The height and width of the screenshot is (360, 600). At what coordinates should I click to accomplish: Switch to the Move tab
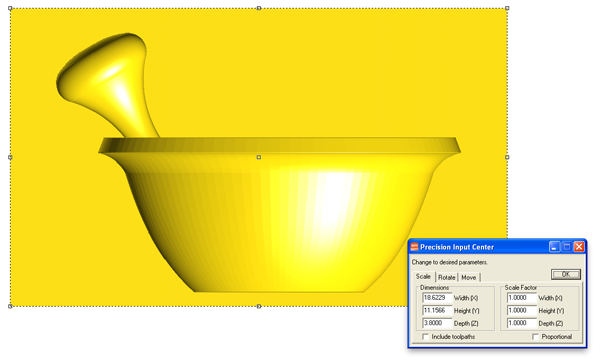pyautogui.click(x=468, y=277)
